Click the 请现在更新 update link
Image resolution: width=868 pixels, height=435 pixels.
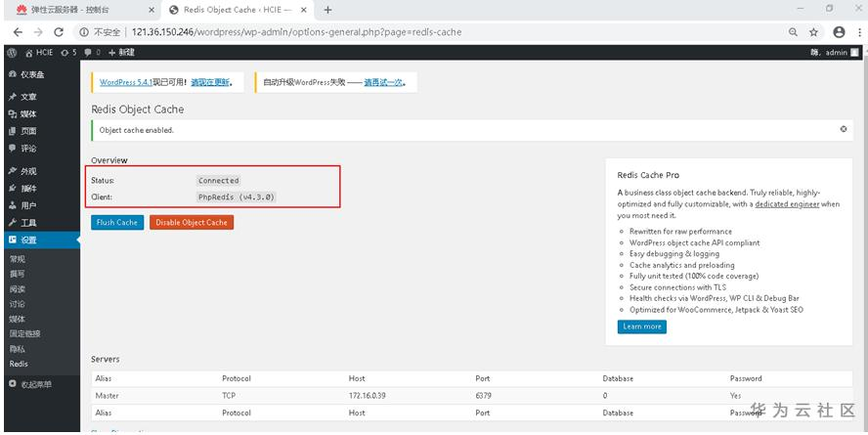coord(210,82)
